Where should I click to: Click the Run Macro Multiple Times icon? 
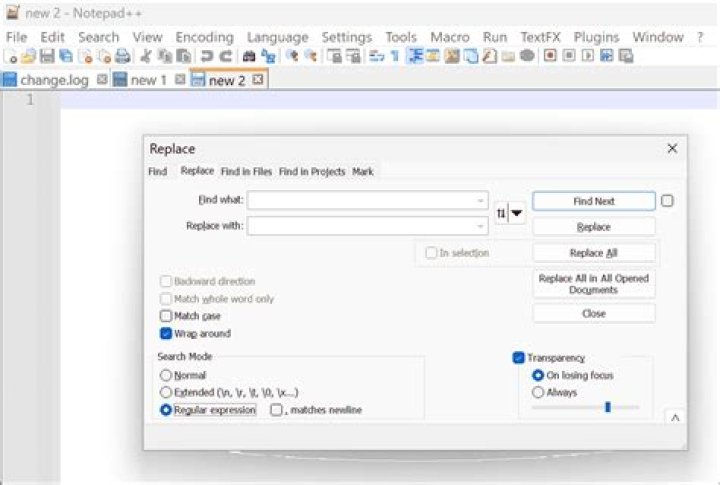(607, 56)
